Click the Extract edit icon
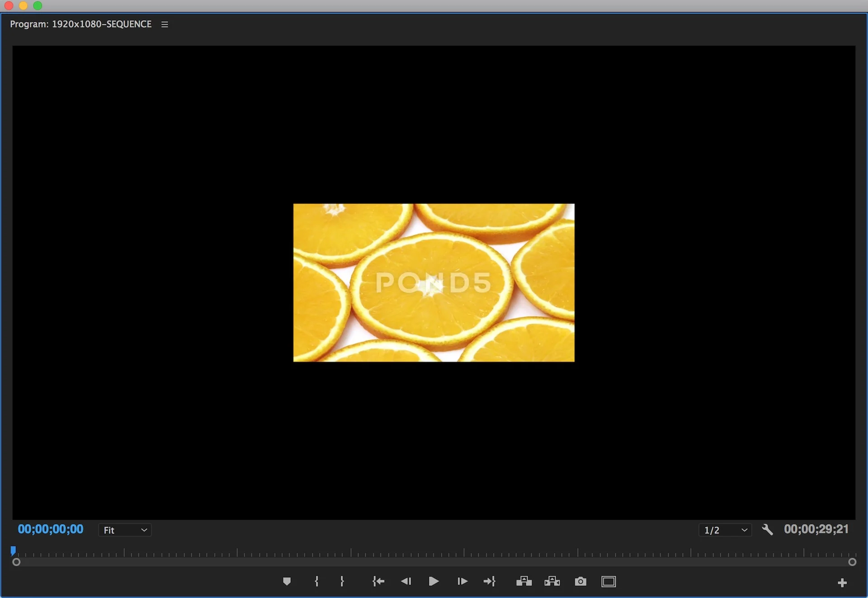This screenshot has height=598, width=868. point(552,581)
